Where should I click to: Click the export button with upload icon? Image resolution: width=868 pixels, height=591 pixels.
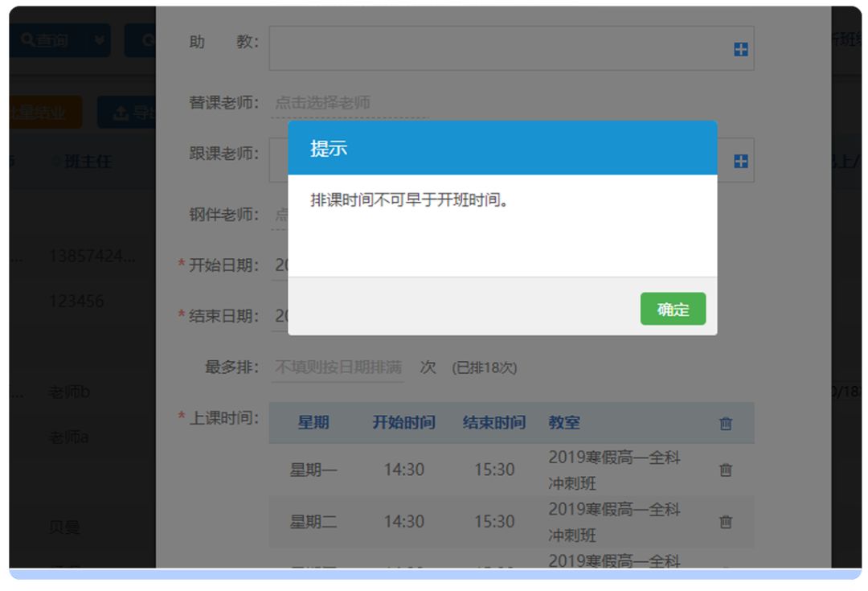pos(129,113)
